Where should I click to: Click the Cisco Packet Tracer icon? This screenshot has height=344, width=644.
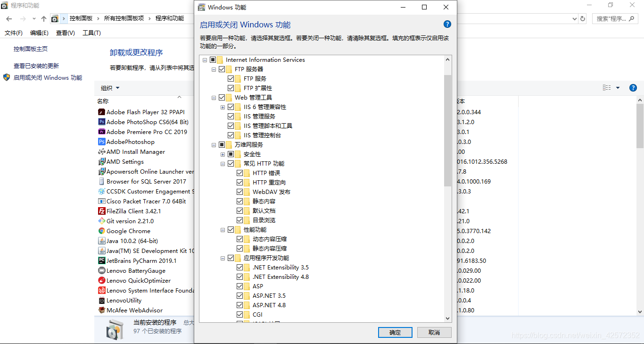click(x=101, y=201)
